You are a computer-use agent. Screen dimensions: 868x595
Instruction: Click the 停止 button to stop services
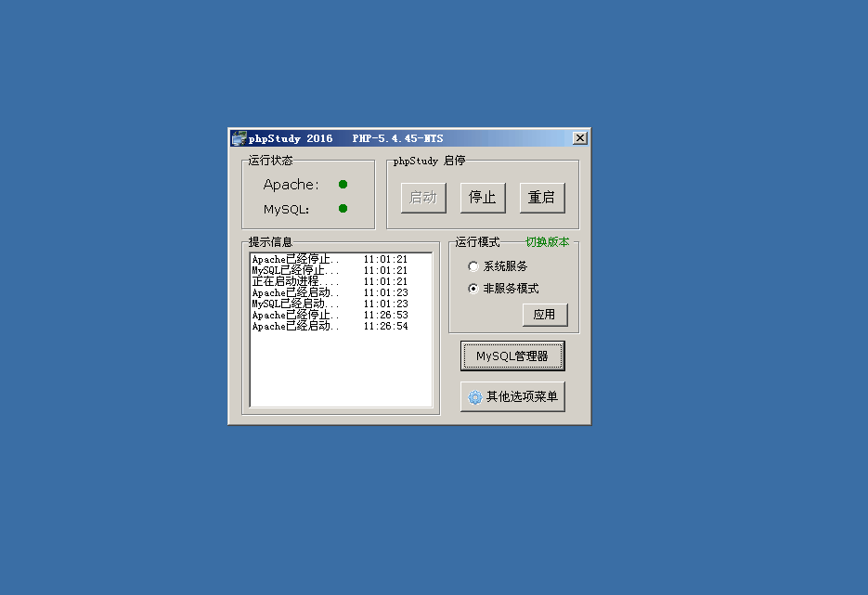483,197
